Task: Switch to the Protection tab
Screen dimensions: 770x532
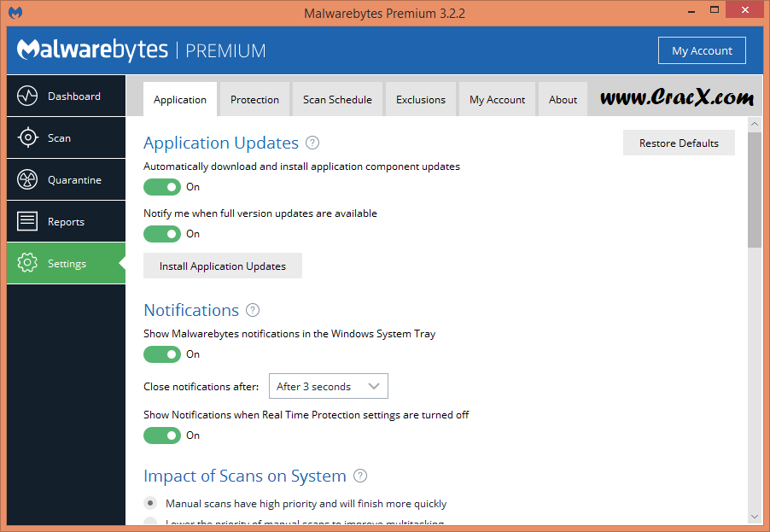Action: point(254,99)
